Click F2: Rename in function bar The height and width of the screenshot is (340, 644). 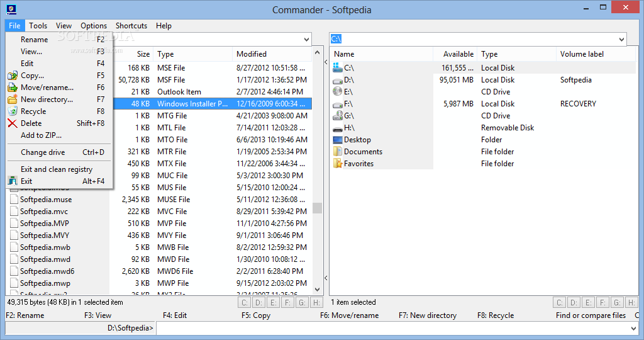[x=25, y=315]
